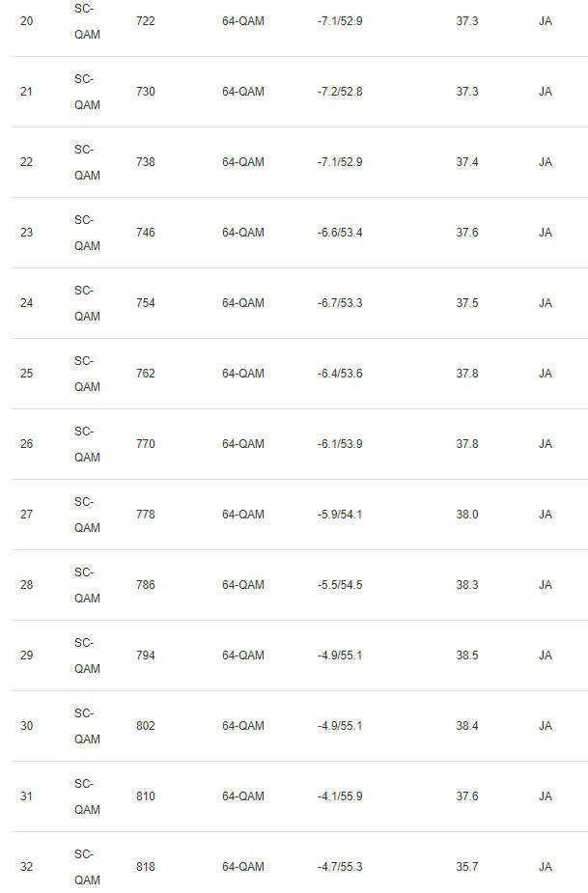
Task: Click SNR value 37.5 in row 24
Action: tap(466, 303)
